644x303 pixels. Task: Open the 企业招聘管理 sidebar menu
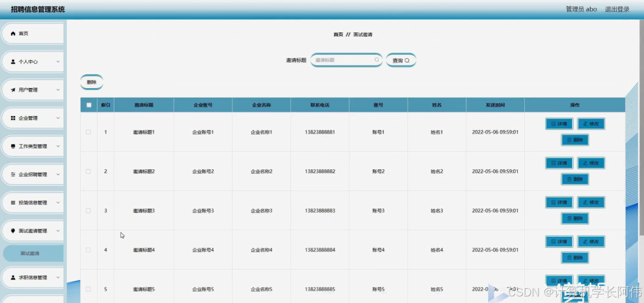point(32,174)
